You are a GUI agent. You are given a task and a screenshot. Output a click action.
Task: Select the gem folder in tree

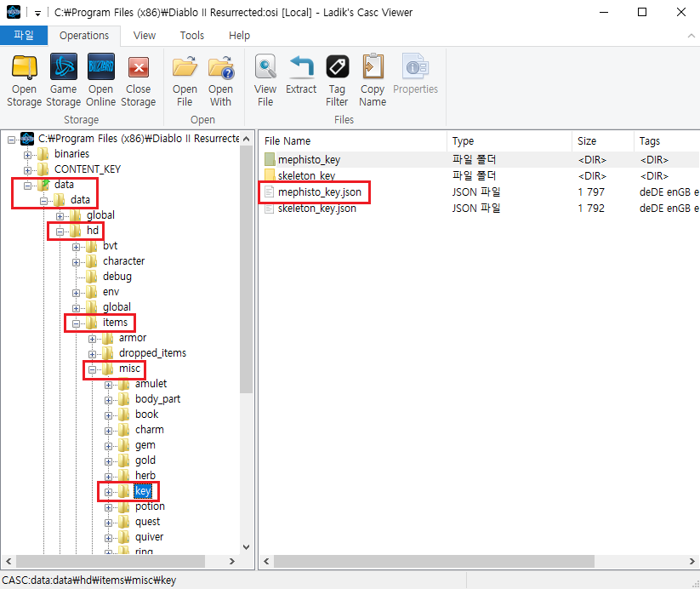pos(145,445)
